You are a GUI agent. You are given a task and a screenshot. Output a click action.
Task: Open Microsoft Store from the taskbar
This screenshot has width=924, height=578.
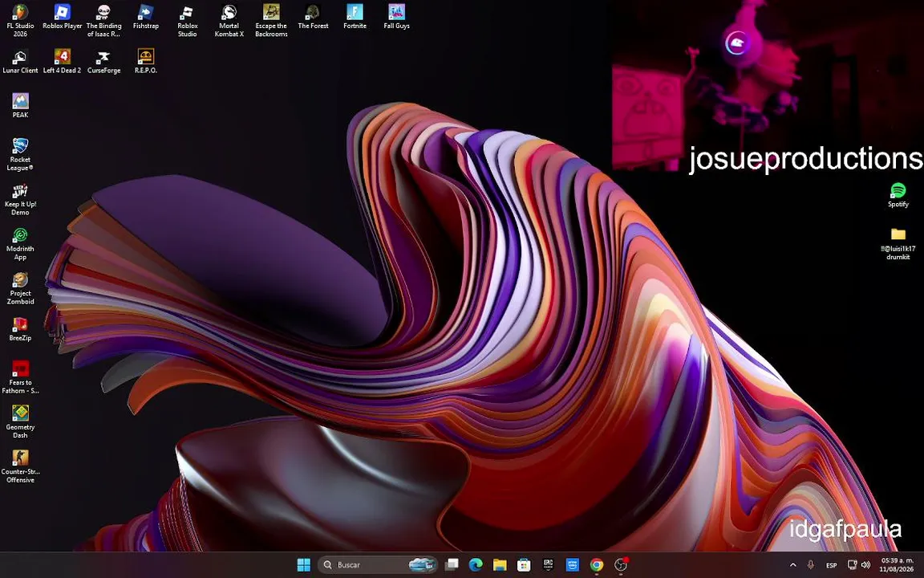pyautogui.click(x=524, y=565)
